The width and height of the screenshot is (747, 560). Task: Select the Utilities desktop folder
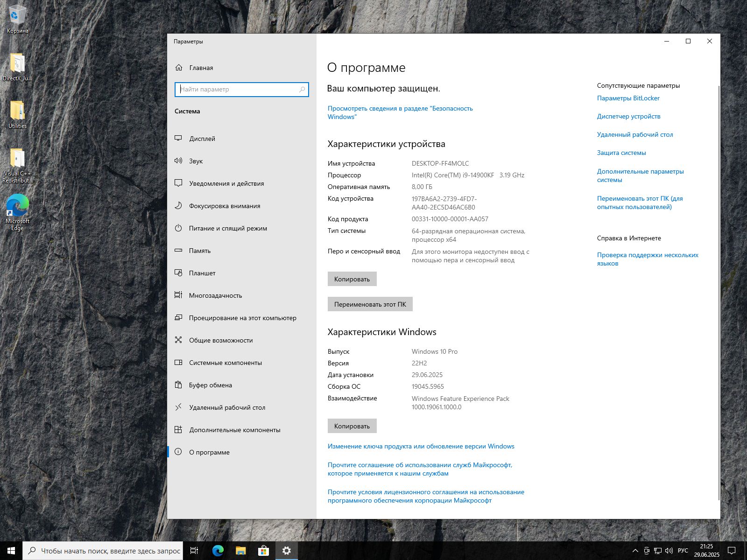pyautogui.click(x=17, y=114)
